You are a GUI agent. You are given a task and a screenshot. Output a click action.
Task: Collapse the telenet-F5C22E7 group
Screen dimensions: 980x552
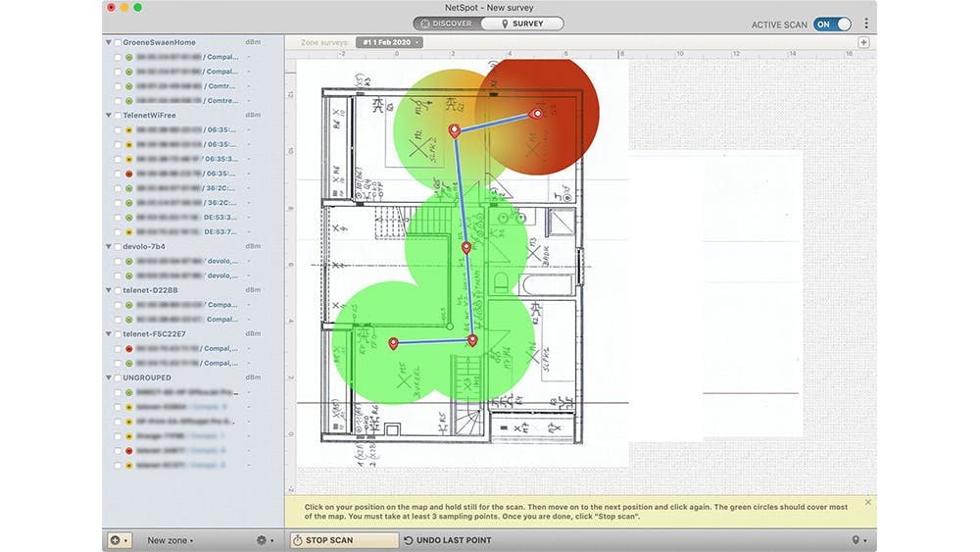[109, 334]
